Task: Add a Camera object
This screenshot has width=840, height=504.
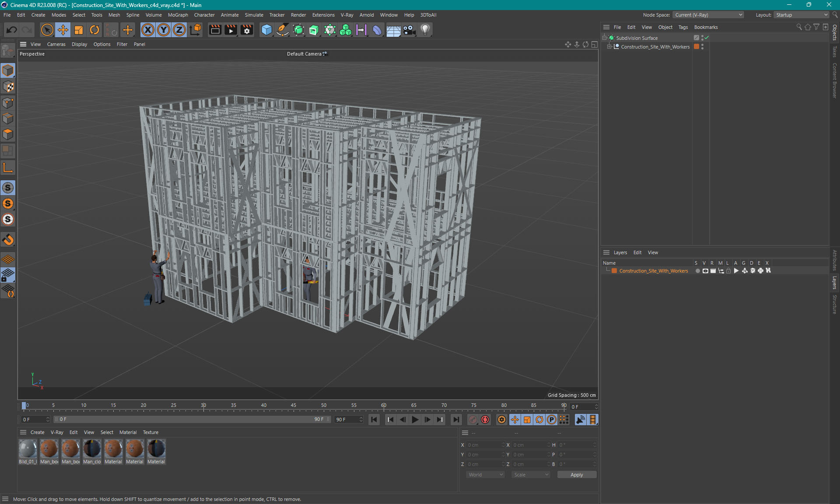Action: tap(409, 30)
